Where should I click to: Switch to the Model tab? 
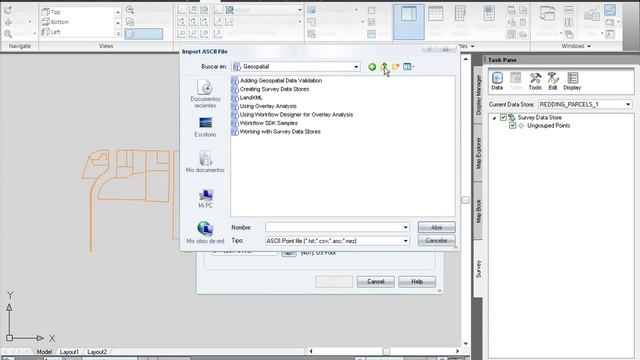[x=44, y=351]
